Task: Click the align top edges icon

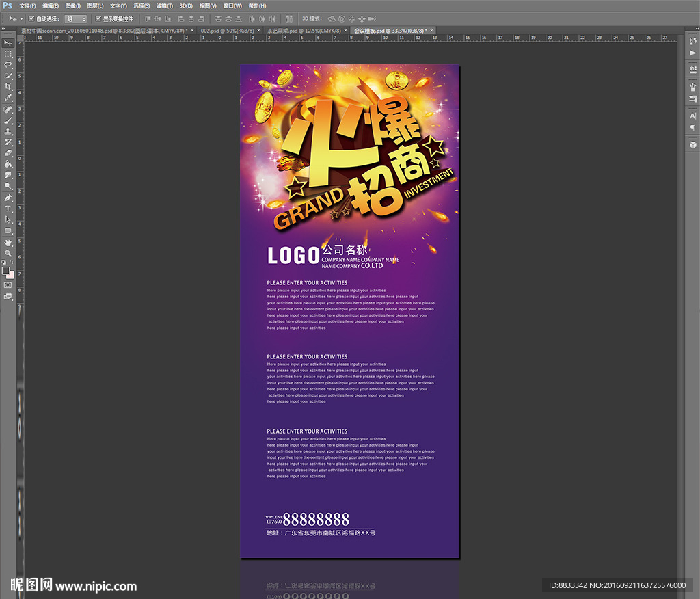Action: point(148,18)
